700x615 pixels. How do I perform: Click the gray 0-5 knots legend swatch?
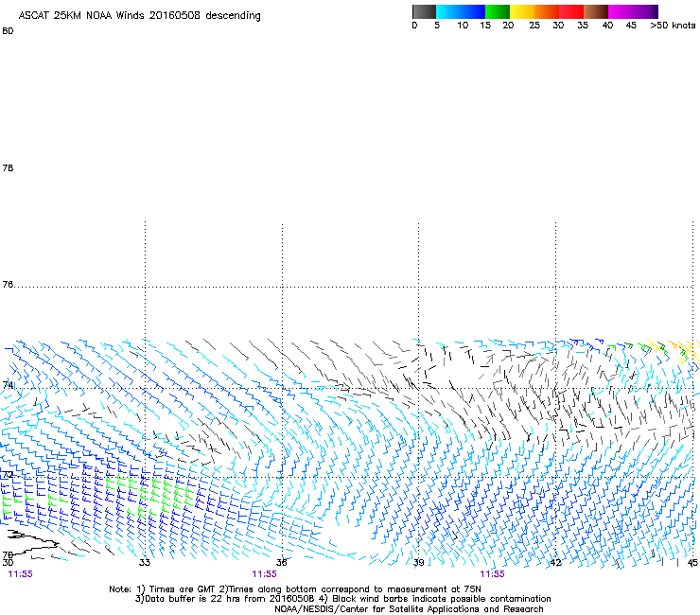point(424,11)
